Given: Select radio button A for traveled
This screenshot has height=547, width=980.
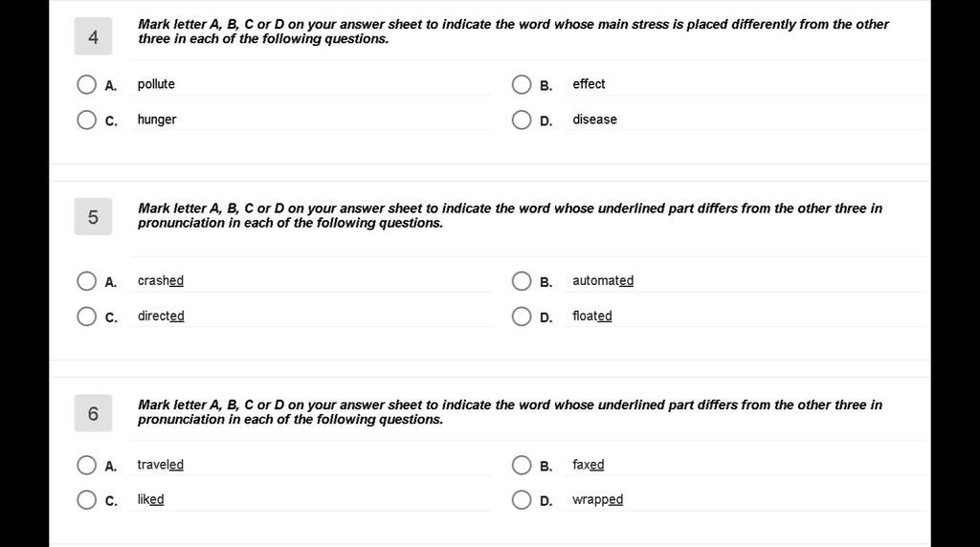Looking at the screenshot, I should (x=86, y=465).
